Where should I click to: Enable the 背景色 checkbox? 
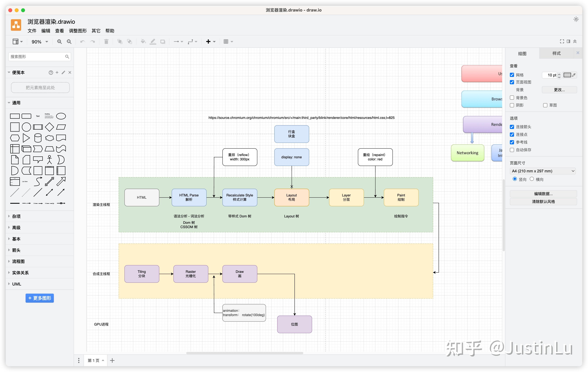click(512, 97)
